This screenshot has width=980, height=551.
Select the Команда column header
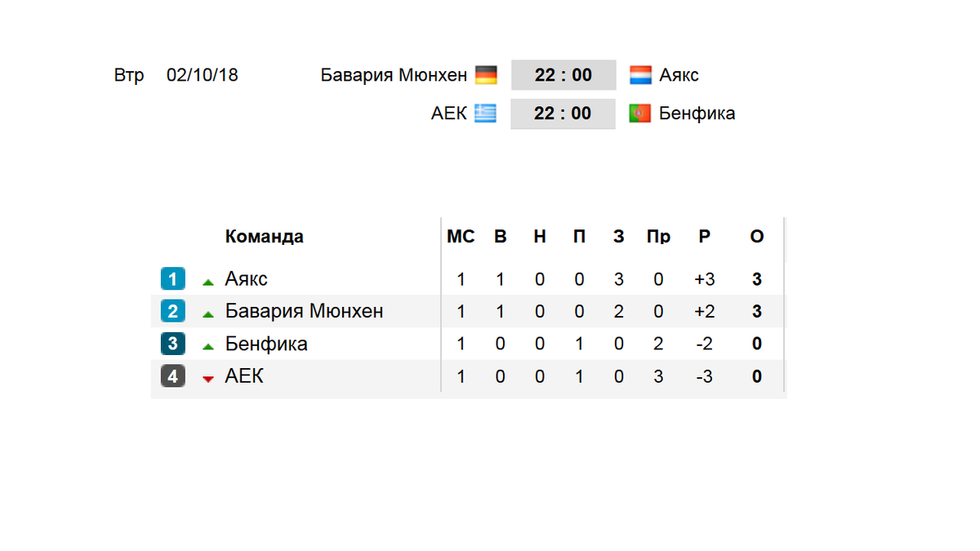point(265,237)
